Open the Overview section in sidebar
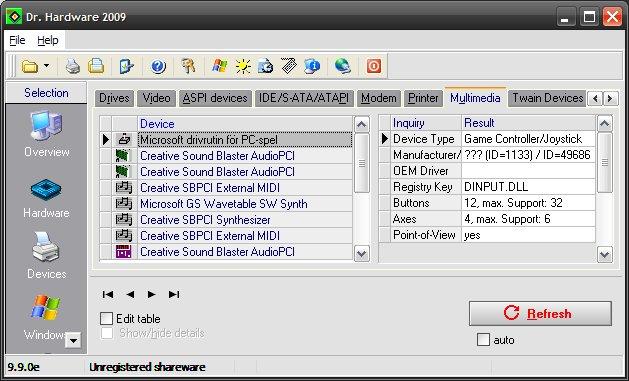This screenshot has height=381, width=629. coord(47,134)
